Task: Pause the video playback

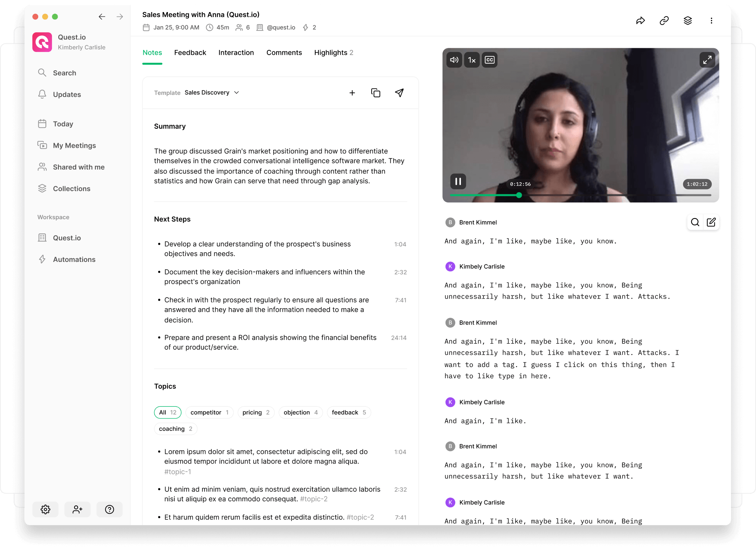Action: pyautogui.click(x=458, y=181)
